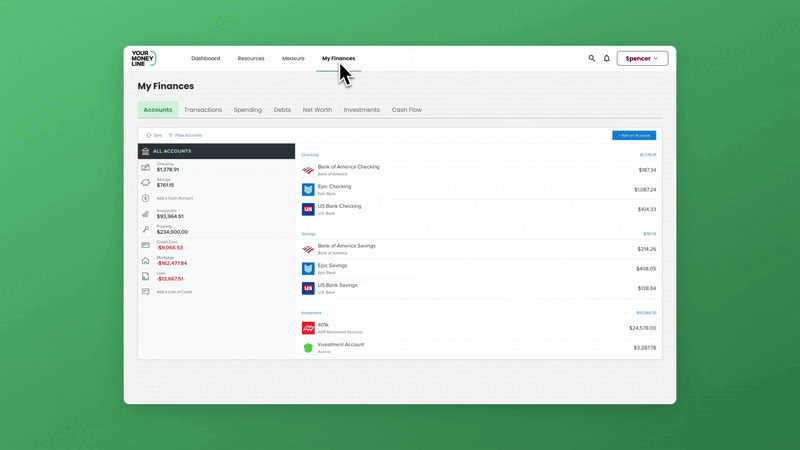
Task: Switch to the Investments tab
Action: click(x=362, y=110)
